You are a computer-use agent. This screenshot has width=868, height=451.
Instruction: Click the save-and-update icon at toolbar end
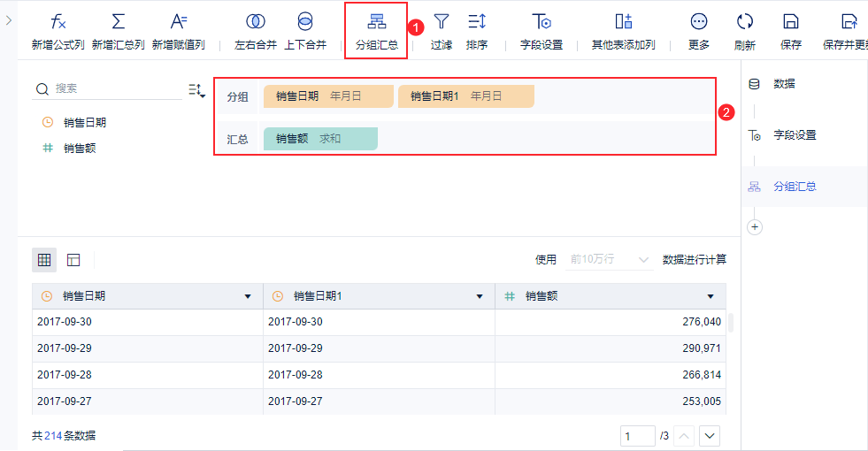[x=849, y=21]
